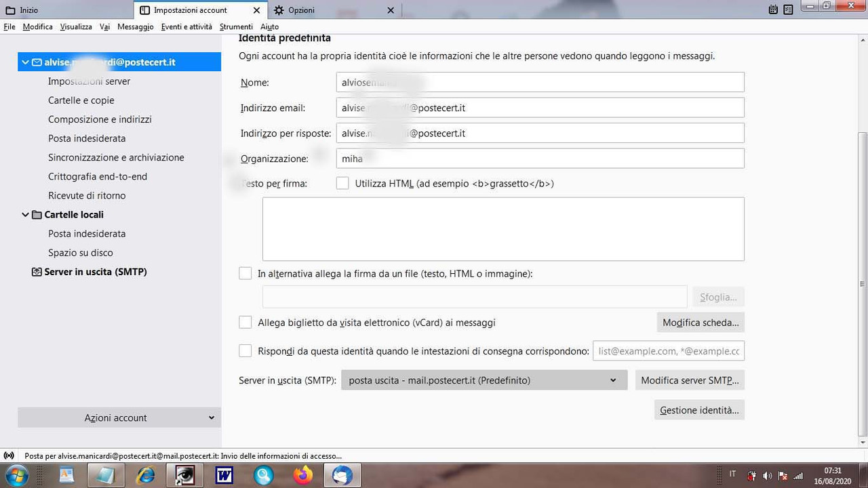Click the Sfoglia... button
The image size is (868, 488).
tap(718, 297)
